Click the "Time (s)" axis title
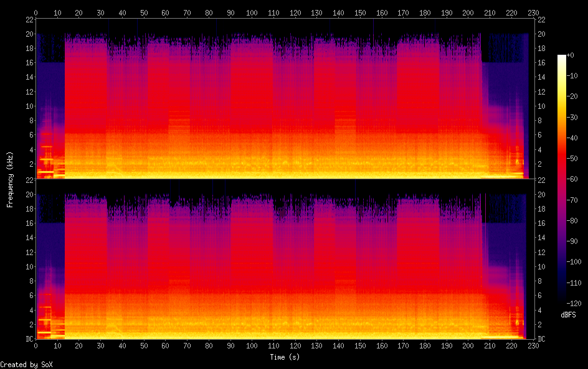The image size is (588, 369). 285,357
